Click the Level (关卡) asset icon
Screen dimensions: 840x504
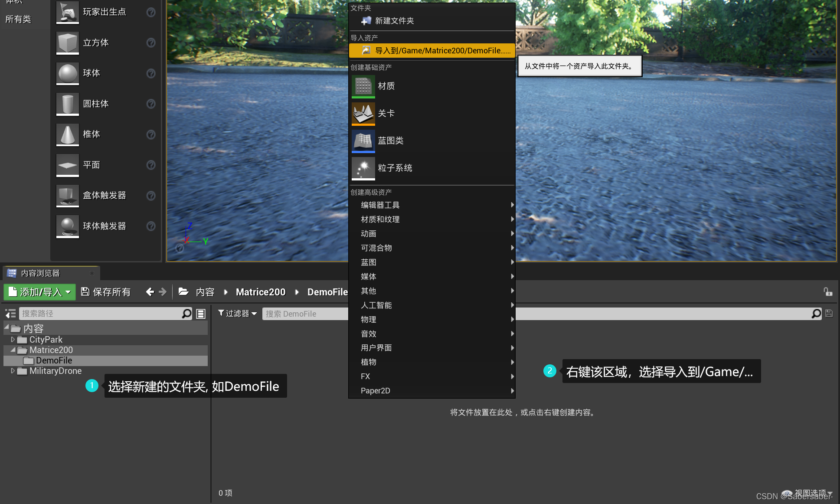pos(363,113)
